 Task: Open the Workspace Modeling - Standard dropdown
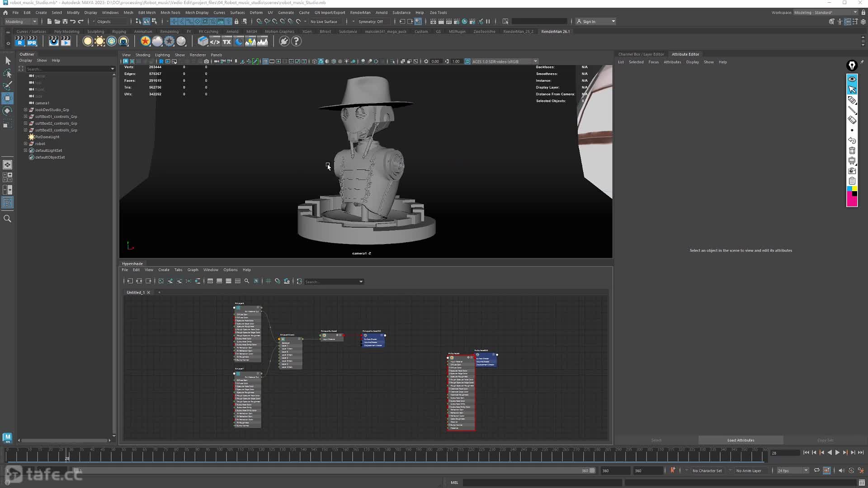point(826,12)
